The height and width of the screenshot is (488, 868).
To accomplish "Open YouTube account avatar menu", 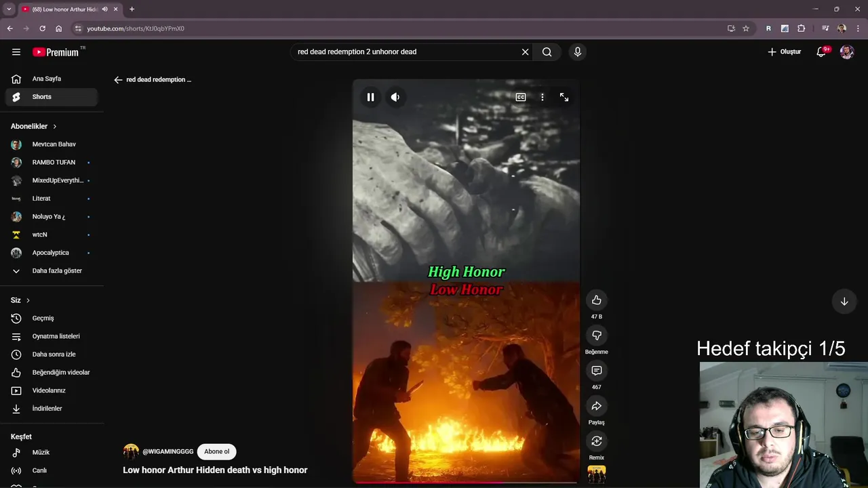I will (x=846, y=52).
